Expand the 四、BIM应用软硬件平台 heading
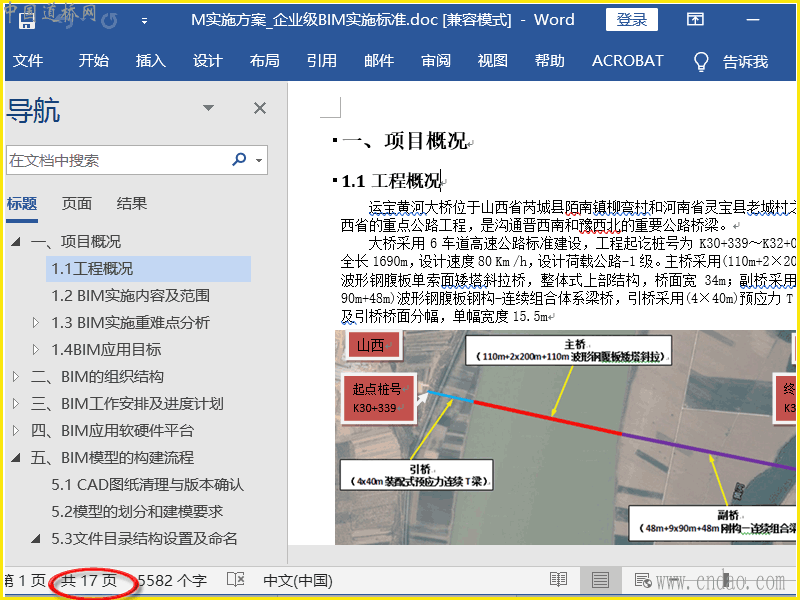This screenshot has height=600, width=800. pos(15,431)
